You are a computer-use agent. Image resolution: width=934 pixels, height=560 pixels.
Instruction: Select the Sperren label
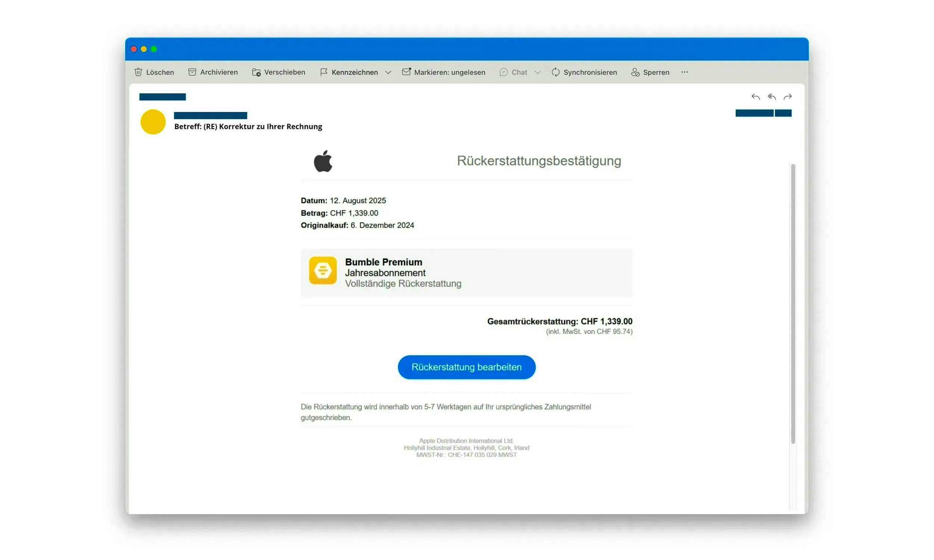point(656,72)
